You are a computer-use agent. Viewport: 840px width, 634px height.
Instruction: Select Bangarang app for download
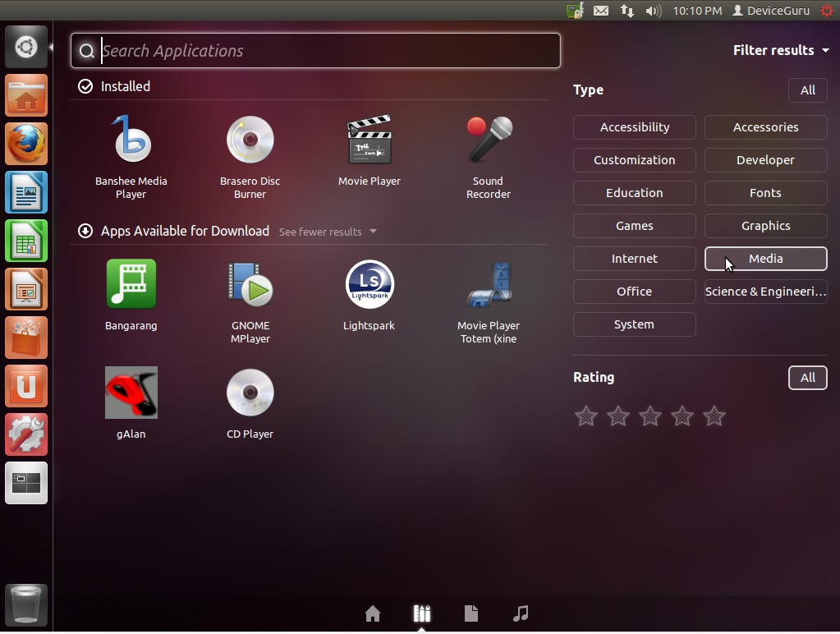coord(131,296)
